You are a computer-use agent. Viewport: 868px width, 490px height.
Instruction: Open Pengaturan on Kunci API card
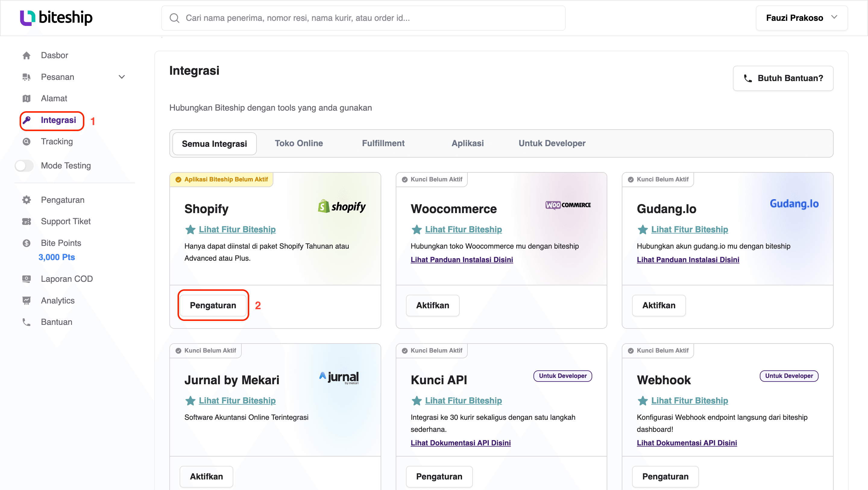tap(439, 476)
